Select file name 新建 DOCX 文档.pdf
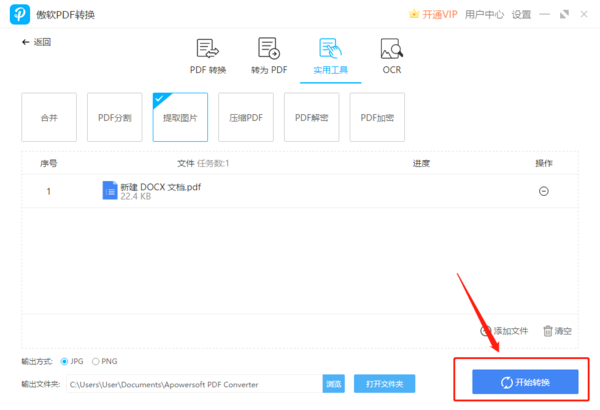Image resolution: width=600 pixels, height=410 pixels. [161, 187]
